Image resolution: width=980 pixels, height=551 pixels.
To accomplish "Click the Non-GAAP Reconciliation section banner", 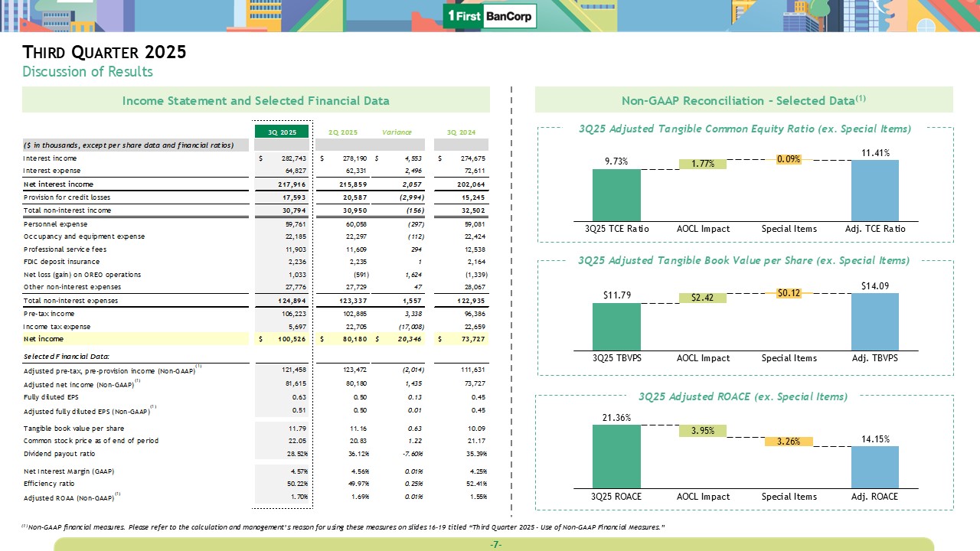I will pos(743,100).
